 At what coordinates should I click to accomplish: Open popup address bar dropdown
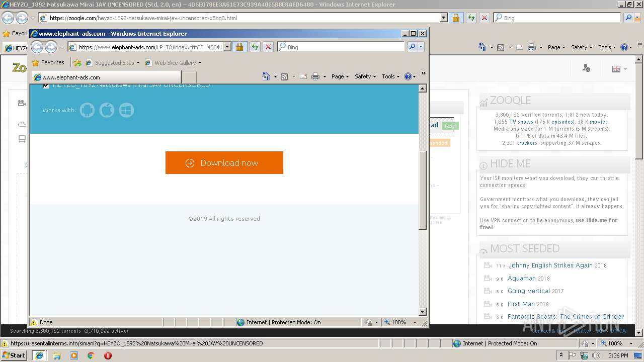point(227,47)
